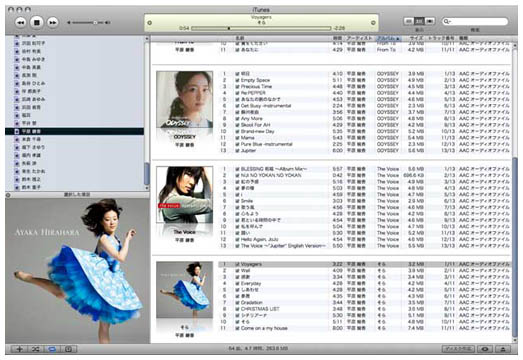Click the max volume speaker icon

point(107,22)
